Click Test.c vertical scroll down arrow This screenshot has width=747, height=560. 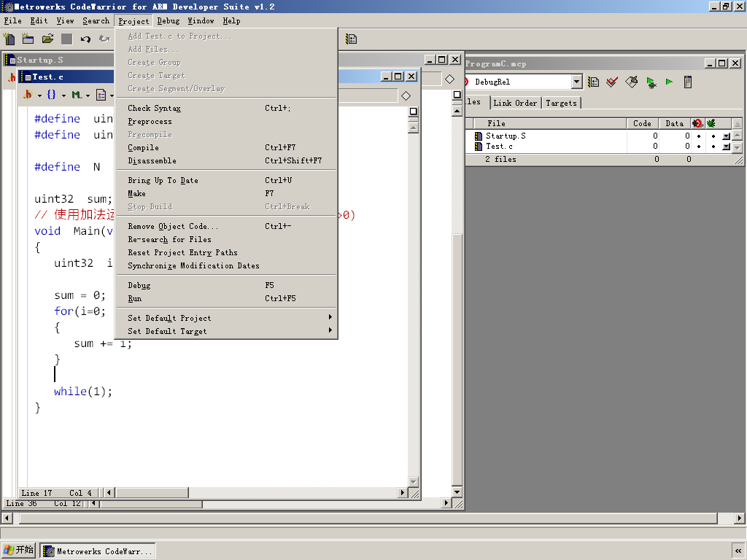coord(414,482)
